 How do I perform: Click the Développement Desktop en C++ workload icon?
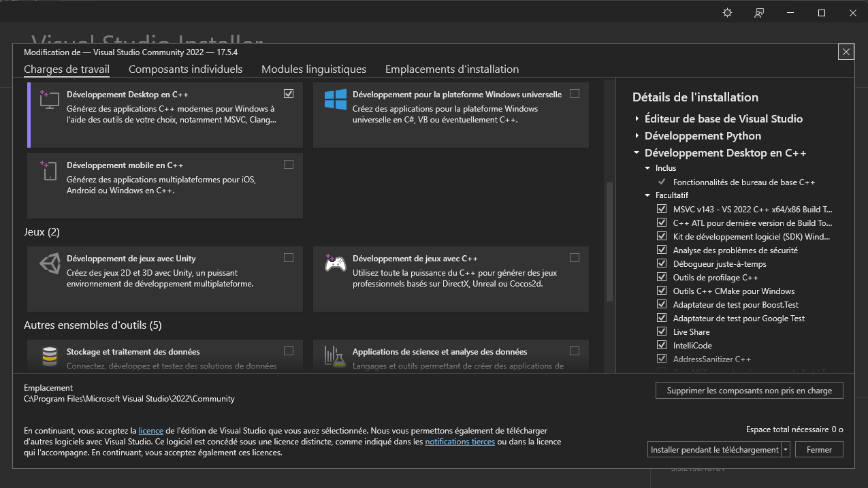coord(49,99)
